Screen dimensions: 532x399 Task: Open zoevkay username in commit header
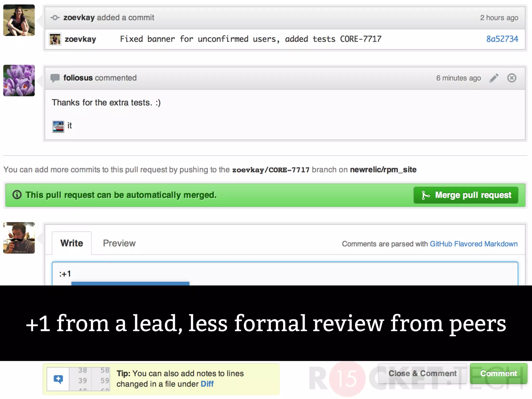point(79,18)
